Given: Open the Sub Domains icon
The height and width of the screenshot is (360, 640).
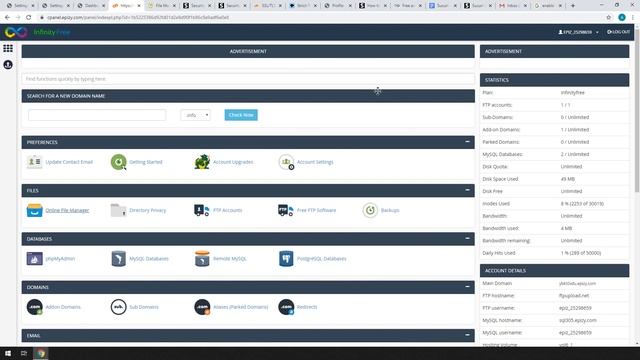Looking at the screenshot, I should coord(118,307).
